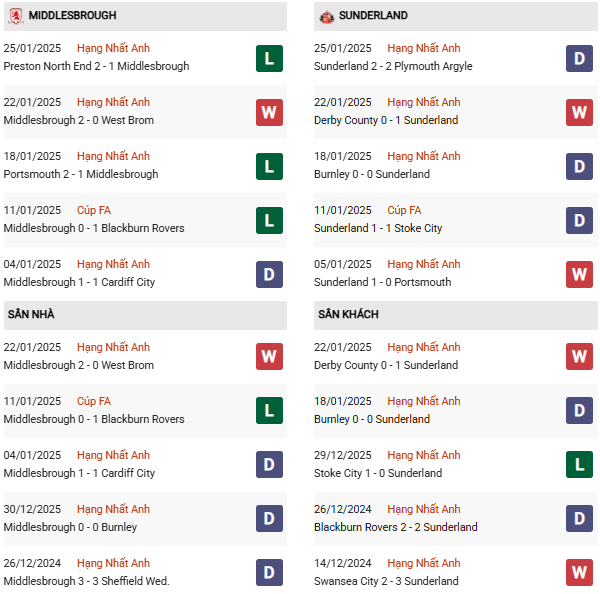This screenshot has width=600, height=594.
Task: Click the W badge for Sunderland 1-0 Portsmouth
Action: click(579, 274)
